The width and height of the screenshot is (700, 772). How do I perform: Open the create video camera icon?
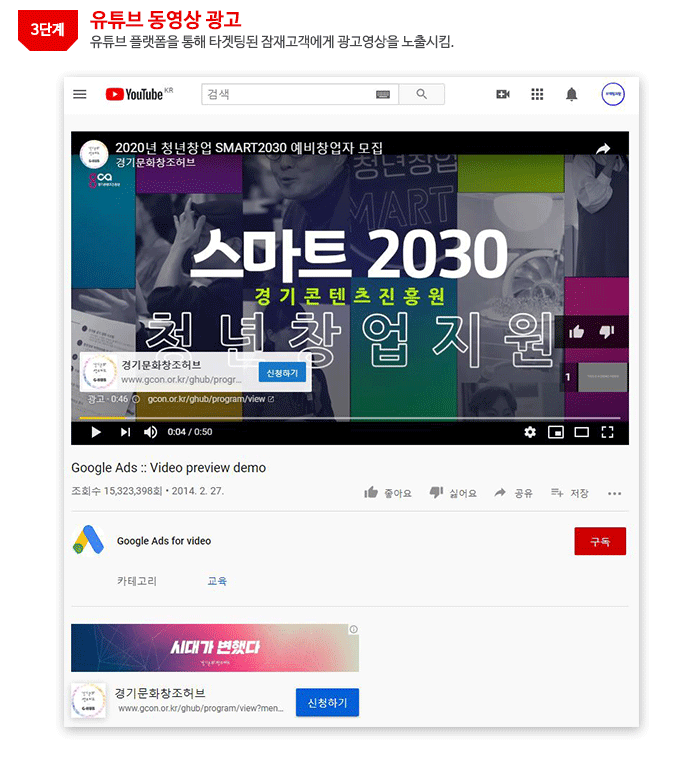click(503, 94)
